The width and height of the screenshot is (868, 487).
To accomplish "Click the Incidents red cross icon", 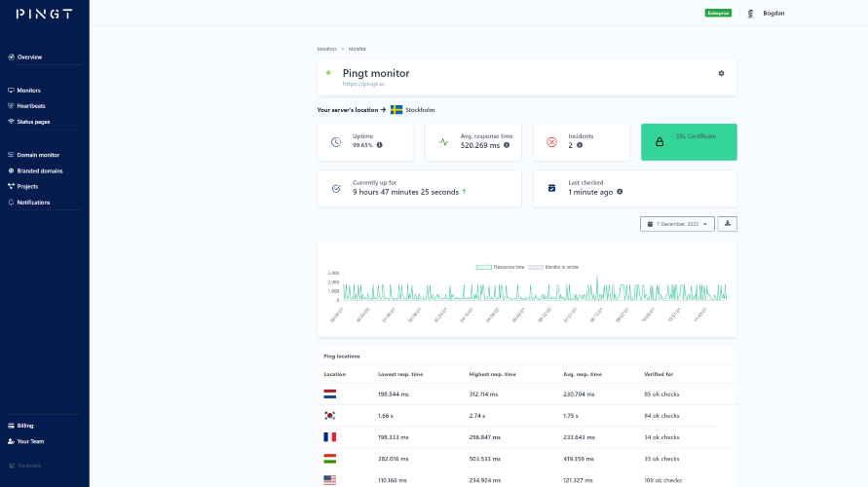I will click(552, 142).
